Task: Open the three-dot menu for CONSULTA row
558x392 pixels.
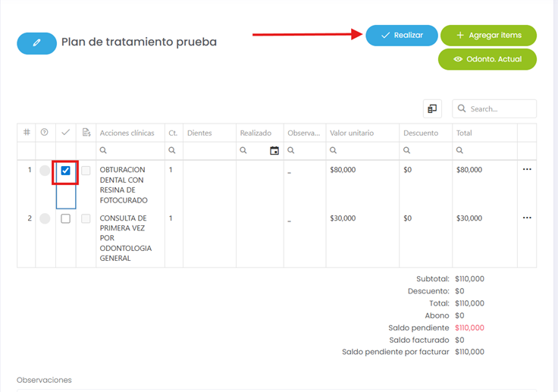Action: [x=527, y=218]
